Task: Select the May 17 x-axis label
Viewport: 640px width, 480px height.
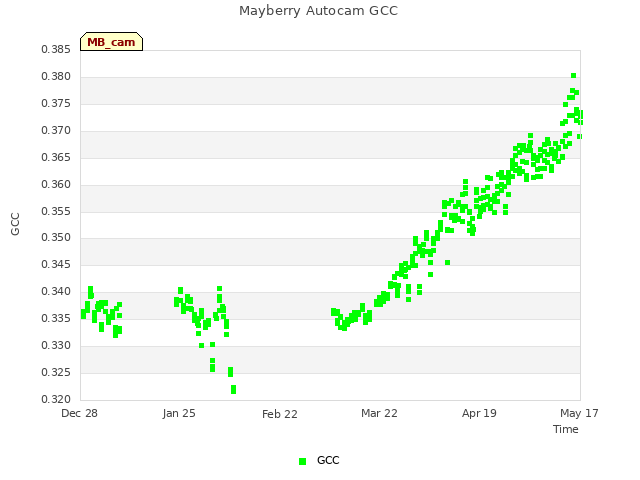Action: (579, 413)
